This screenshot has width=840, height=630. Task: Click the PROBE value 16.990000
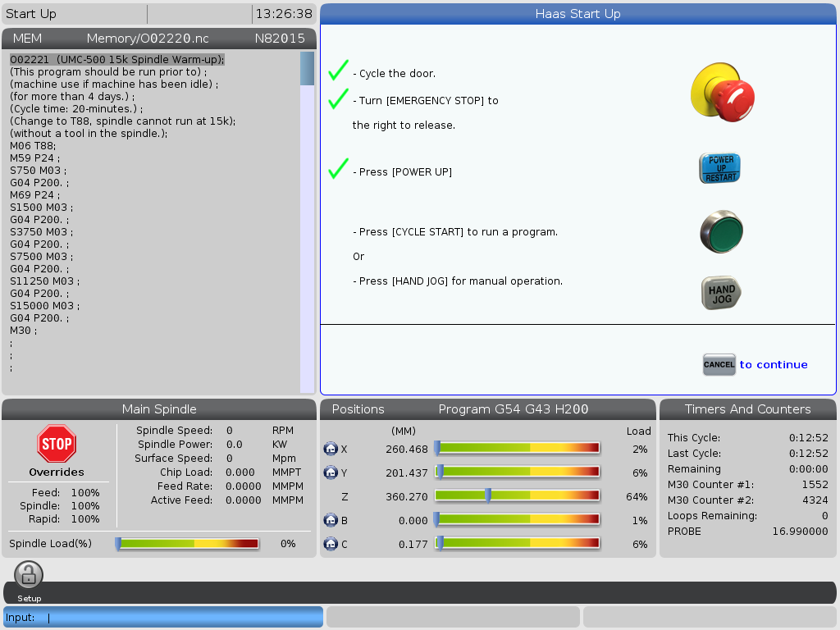point(801,532)
